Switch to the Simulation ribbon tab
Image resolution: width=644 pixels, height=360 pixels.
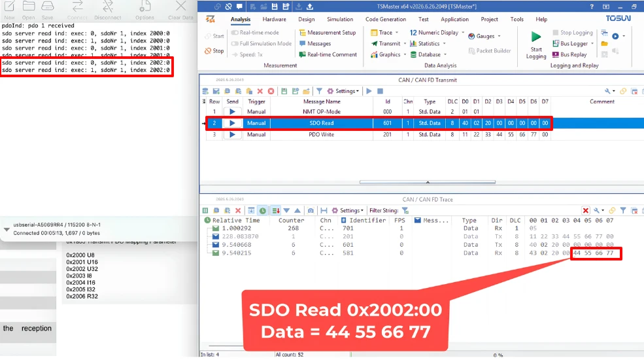click(x=340, y=20)
